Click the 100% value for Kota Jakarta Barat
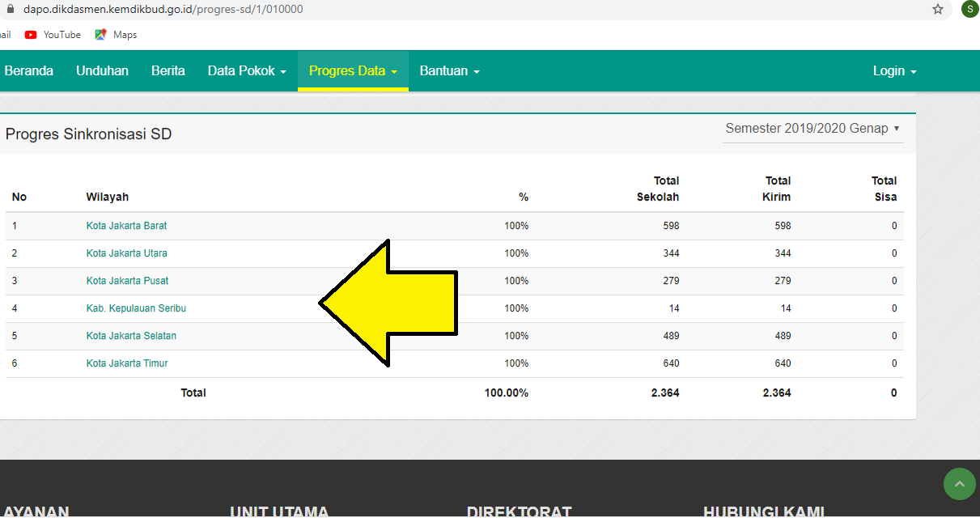This screenshot has width=980, height=522. [x=516, y=226]
